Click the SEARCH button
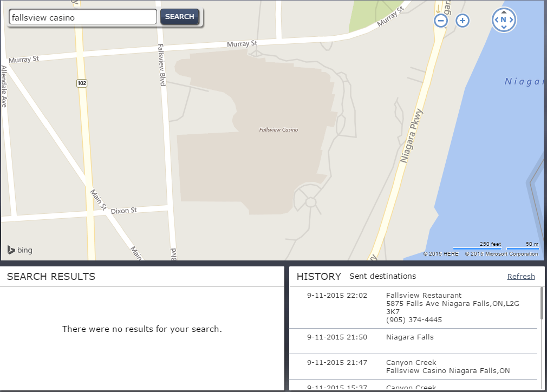Image resolution: width=547 pixels, height=392 pixels. [x=180, y=16]
